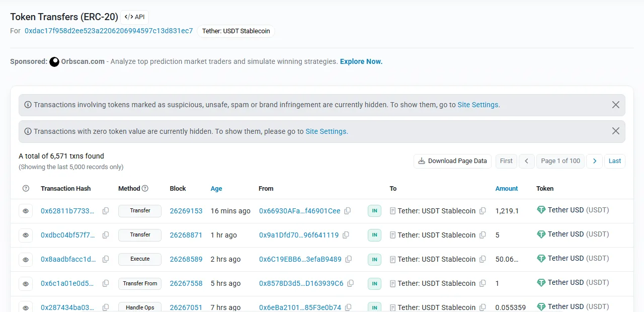This screenshot has width=644, height=312.
Task: Open Site Settings link in suspicious tokens notice
Action: tap(478, 105)
